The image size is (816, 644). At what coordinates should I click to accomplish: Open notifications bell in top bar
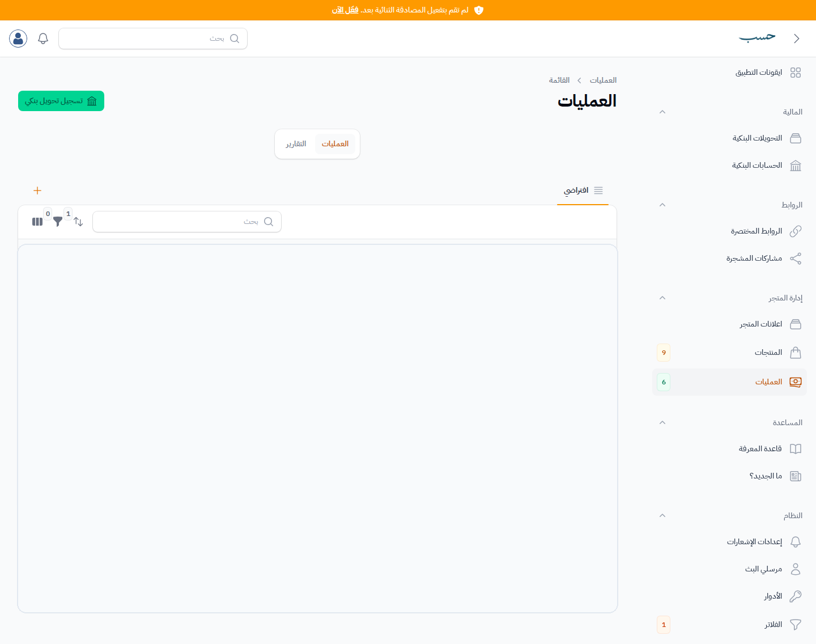click(43, 39)
